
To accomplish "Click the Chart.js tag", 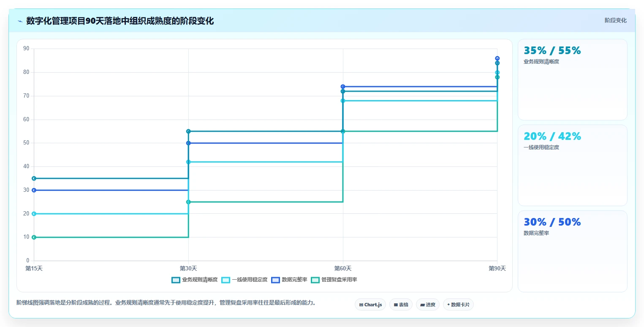I will pyautogui.click(x=370, y=305).
